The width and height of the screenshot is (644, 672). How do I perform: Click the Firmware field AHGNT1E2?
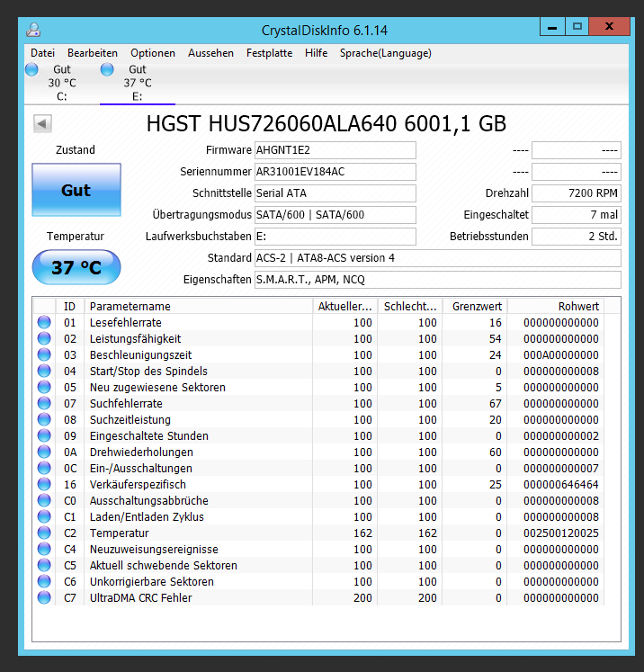tap(335, 150)
